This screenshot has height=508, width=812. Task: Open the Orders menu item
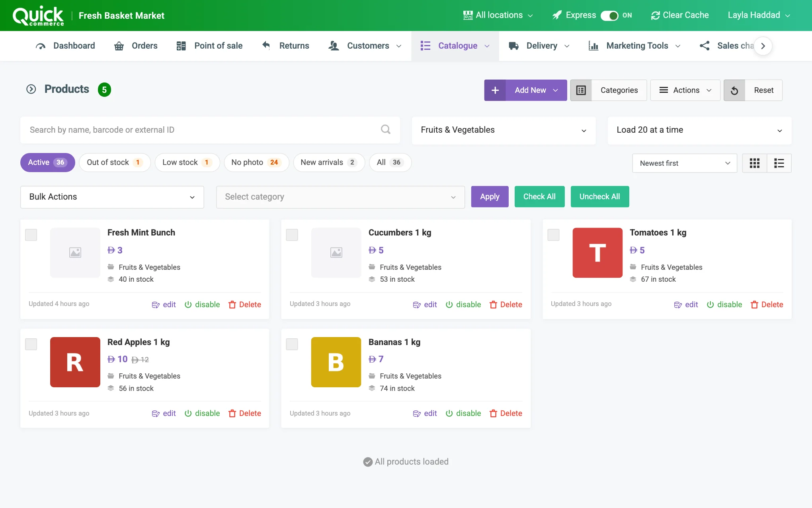tap(136, 46)
